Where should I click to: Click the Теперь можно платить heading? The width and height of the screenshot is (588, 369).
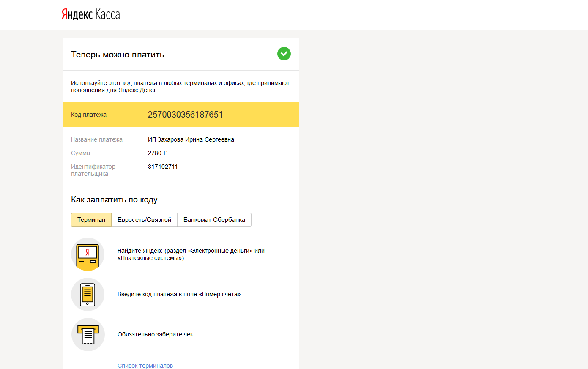[x=118, y=55]
